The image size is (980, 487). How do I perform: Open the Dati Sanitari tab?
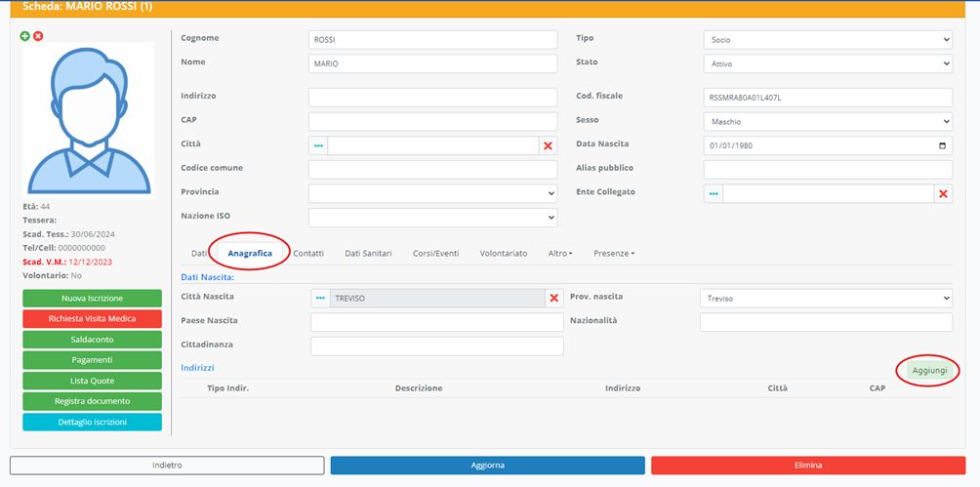(368, 253)
